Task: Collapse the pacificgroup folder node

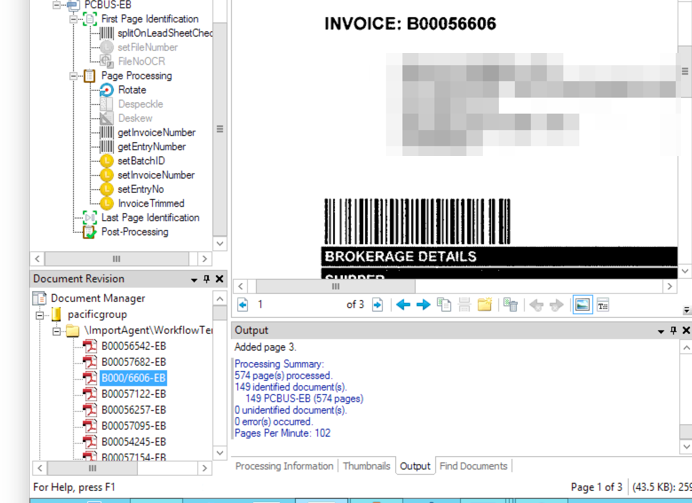Action: (40, 315)
